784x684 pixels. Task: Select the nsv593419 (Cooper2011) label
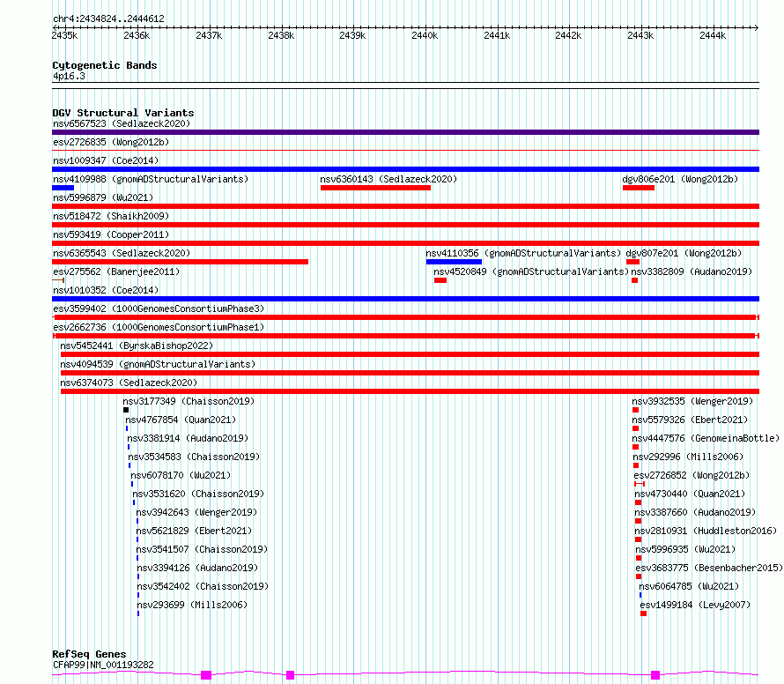(x=111, y=234)
